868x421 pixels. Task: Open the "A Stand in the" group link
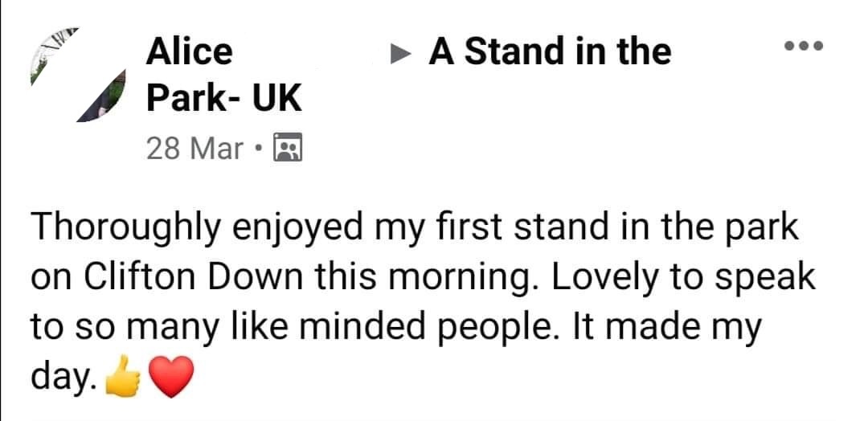coord(550,52)
